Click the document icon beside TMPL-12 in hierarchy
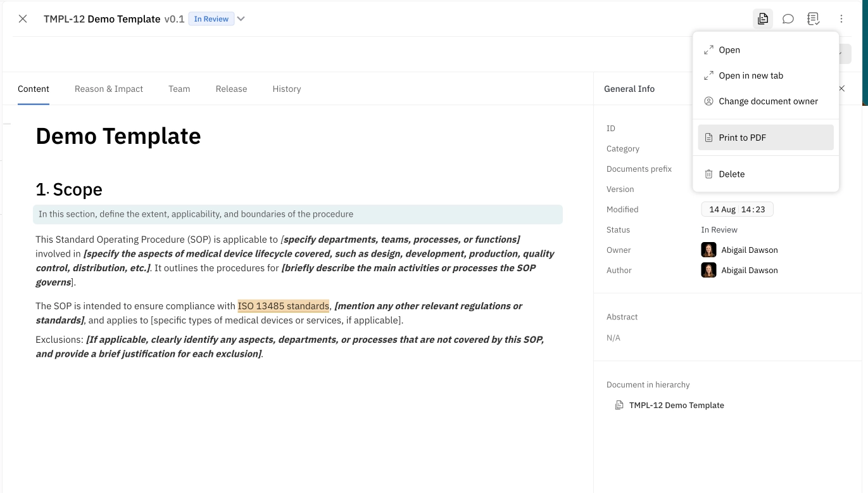This screenshot has width=868, height=493. pos(619,405)
